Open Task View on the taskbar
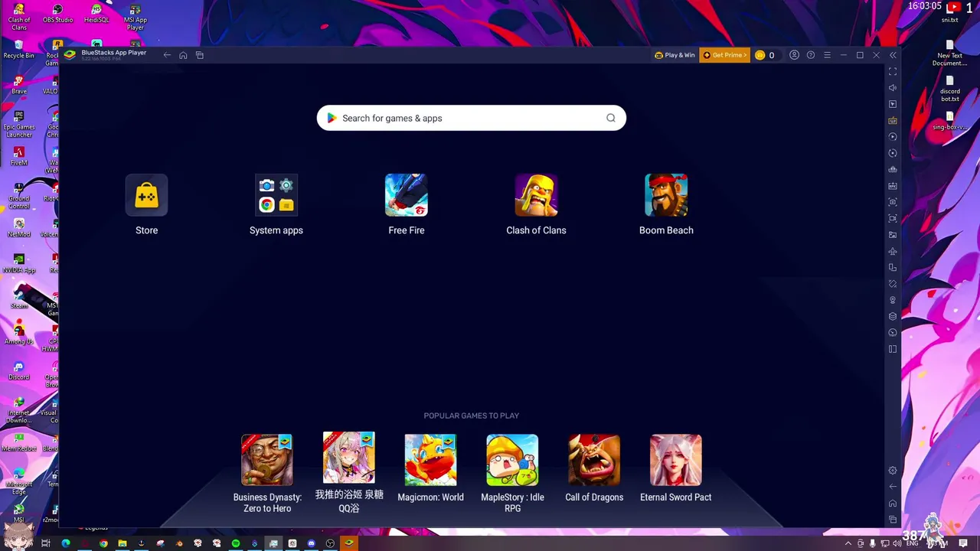 [x=46, y=543]
